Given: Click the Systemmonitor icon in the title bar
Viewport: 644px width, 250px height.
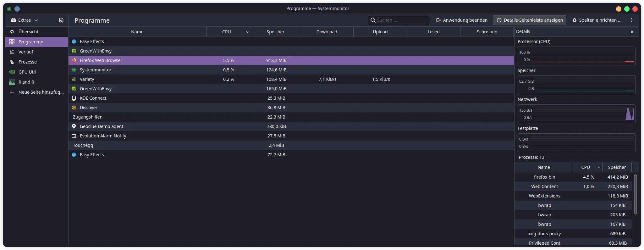Looking at the screenshot, I should (x=9, y=9).
